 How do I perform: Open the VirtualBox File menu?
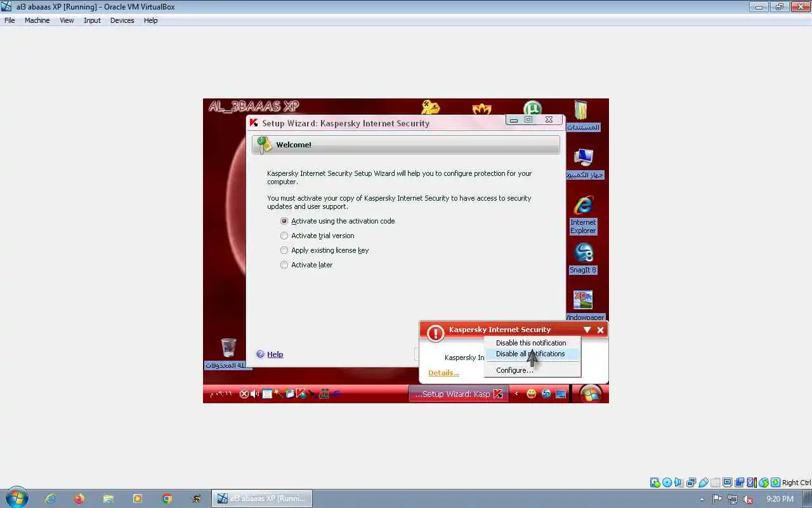pos(10,20)
